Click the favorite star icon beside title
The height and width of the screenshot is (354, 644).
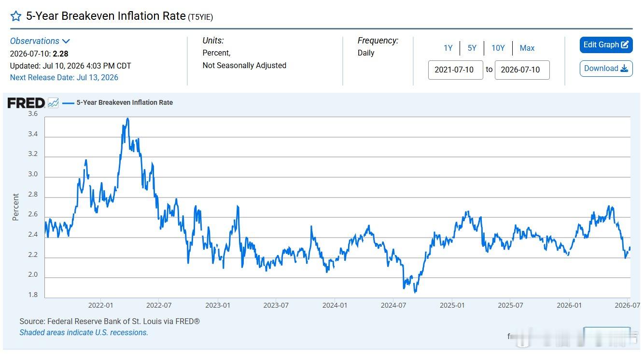[x=16, y=16]
